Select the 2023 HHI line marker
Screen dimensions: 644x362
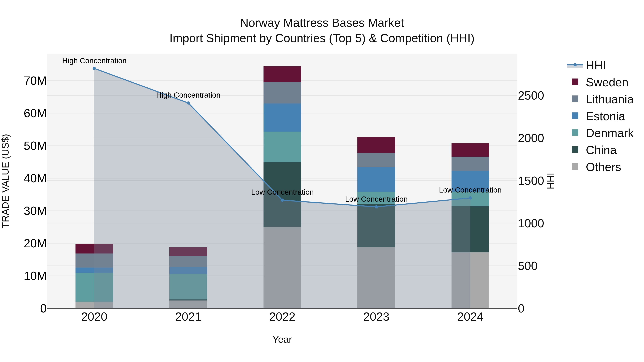point(376,207)
